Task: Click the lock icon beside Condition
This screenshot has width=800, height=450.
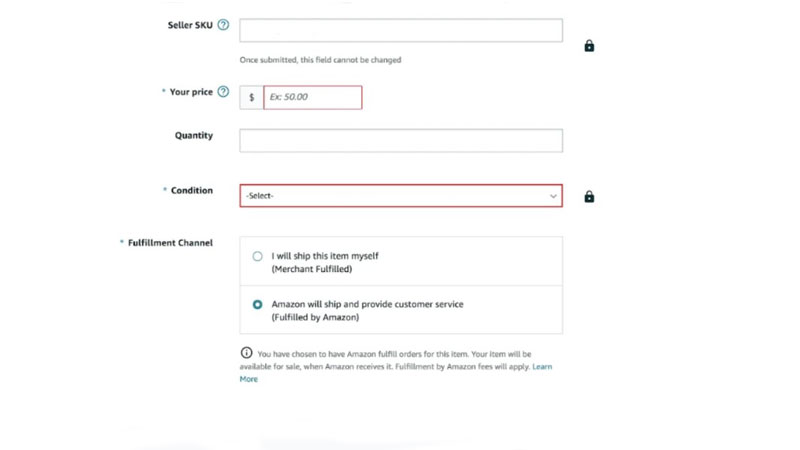Action: coord(589,196)
